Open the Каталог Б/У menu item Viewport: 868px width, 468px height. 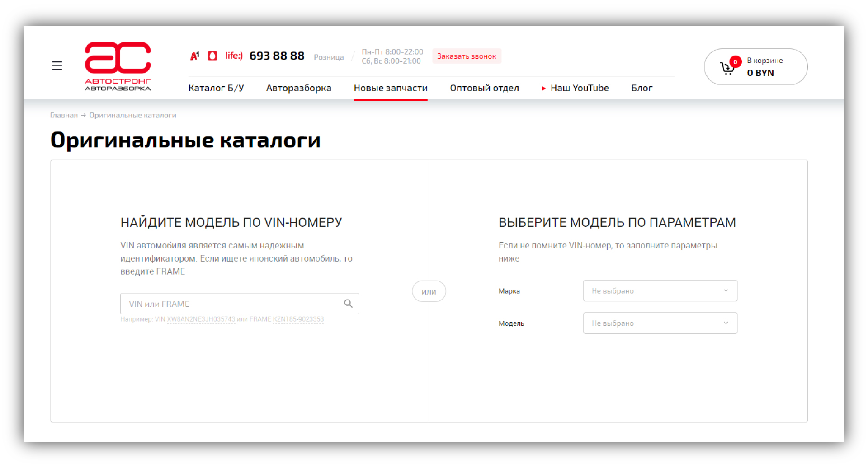click(216, 88)
